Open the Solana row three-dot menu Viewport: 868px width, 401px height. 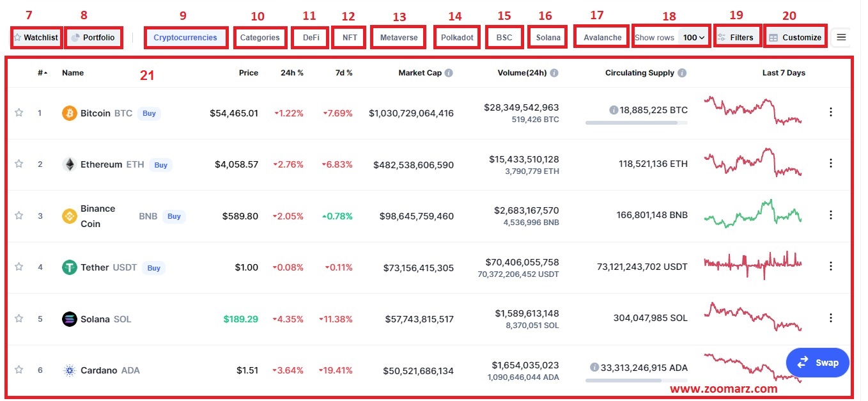click(831, 318)
